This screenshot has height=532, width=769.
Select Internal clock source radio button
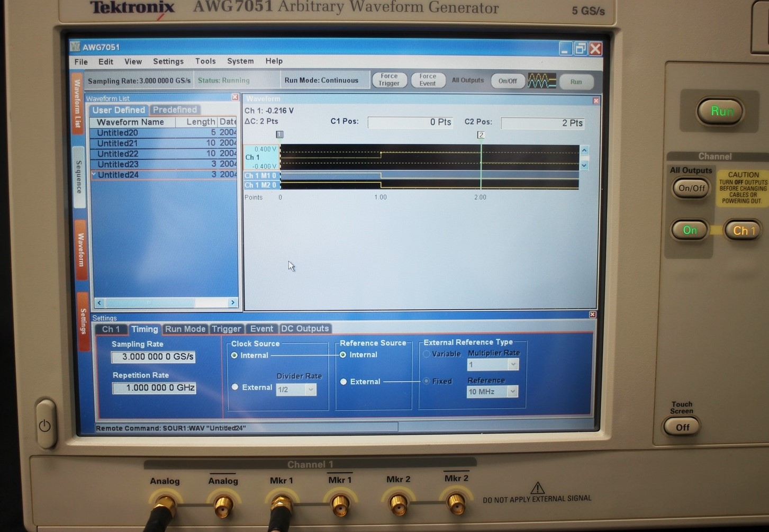(234, 356)
